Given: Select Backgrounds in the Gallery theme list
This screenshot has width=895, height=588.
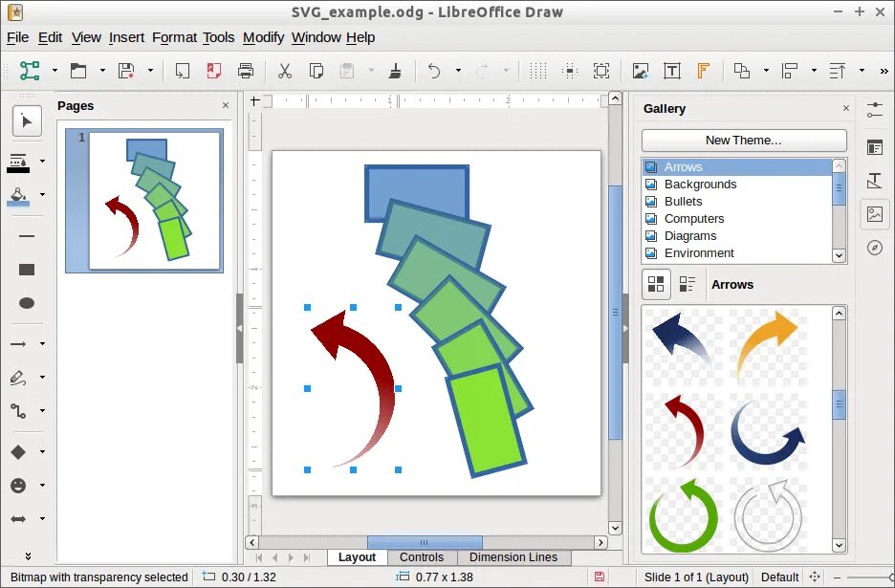Looking at the screenshot, I should click(701, 185).
